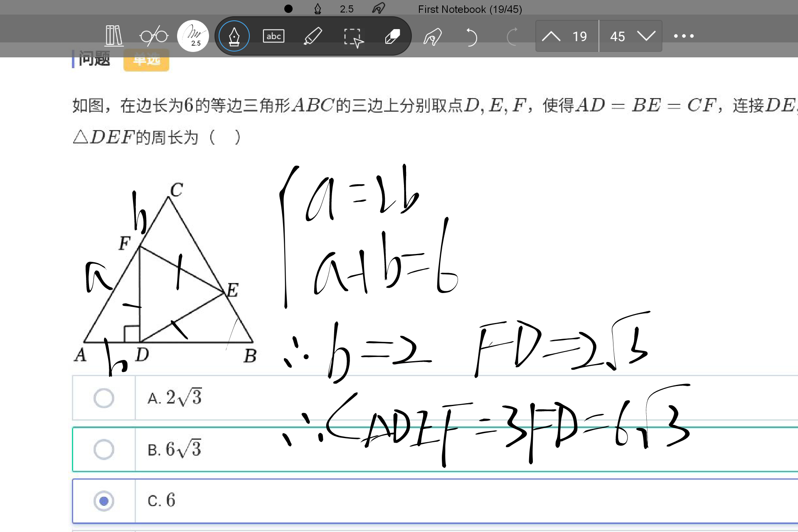Image resolution: width=798 pixels, height=532 pixels.
Task: Select answer option B radio button
Action: (x=104, y=449)
